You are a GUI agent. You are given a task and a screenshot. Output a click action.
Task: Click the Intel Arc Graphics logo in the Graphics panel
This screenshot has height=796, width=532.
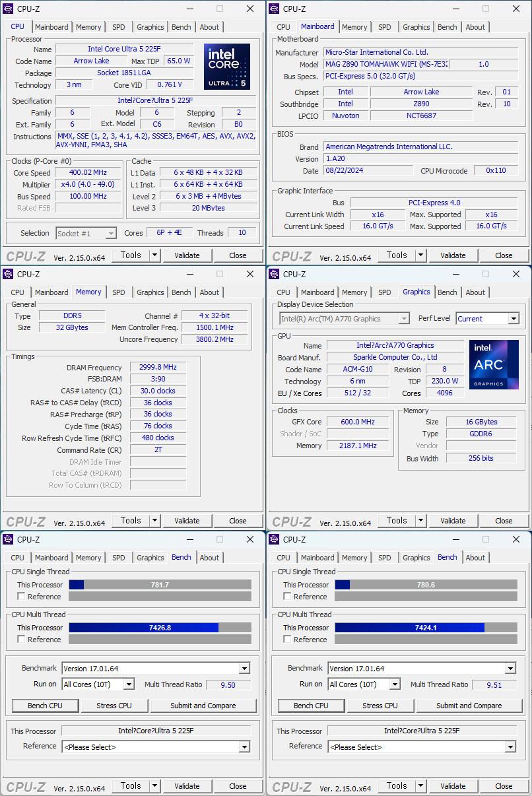tap(494, 364)
